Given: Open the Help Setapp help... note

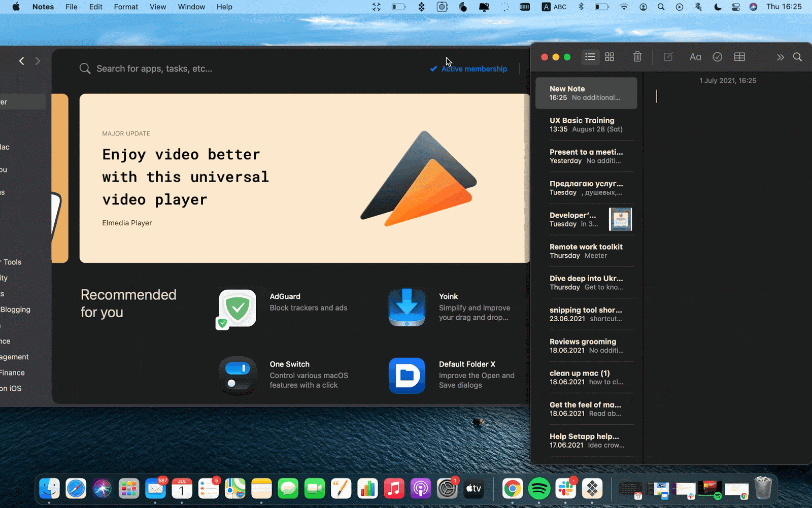Looking at the screenshot, I should click(x=586, y=441).
